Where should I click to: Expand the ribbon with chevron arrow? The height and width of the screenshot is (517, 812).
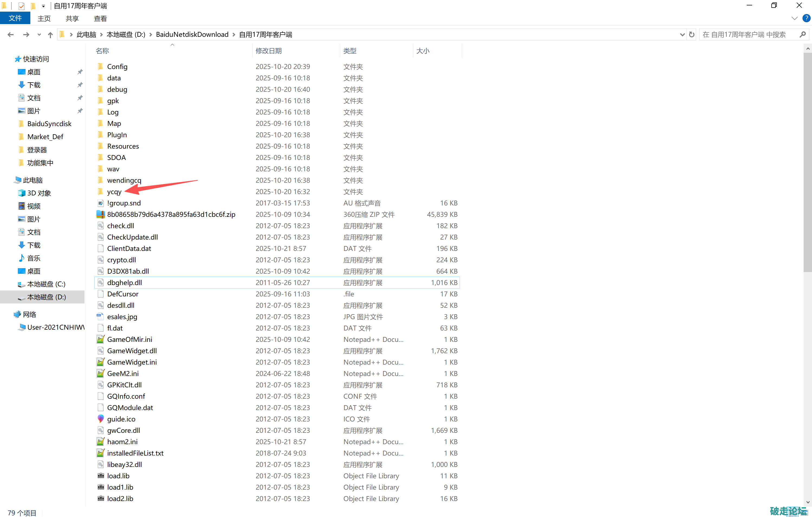pos(794,18)
